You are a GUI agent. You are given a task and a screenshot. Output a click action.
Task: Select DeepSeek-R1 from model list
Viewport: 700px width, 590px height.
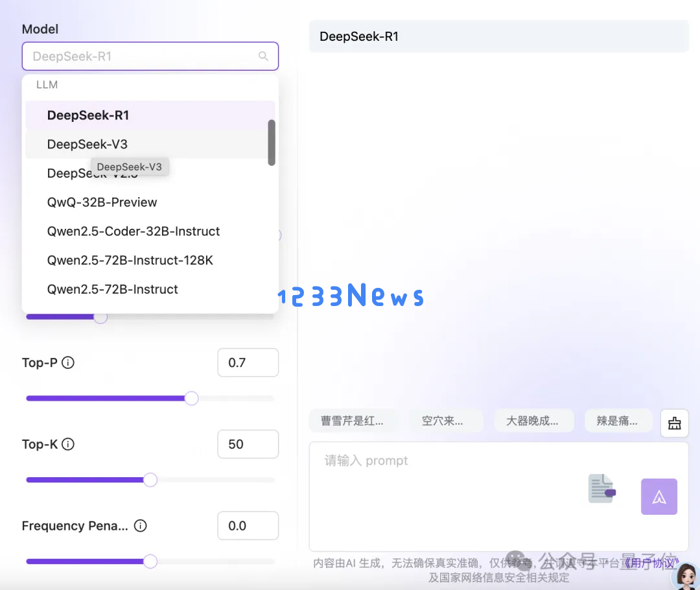(x=150, y=115)
